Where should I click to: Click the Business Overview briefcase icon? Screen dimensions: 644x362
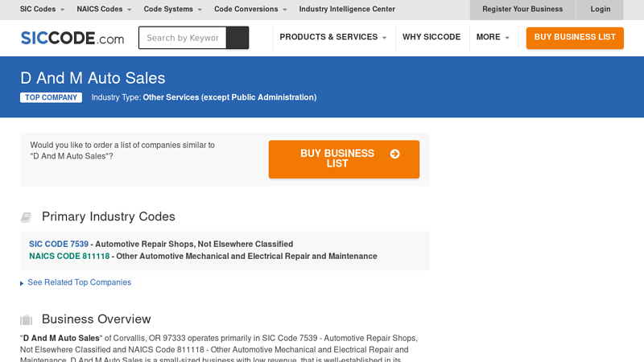tap(26, 319)
